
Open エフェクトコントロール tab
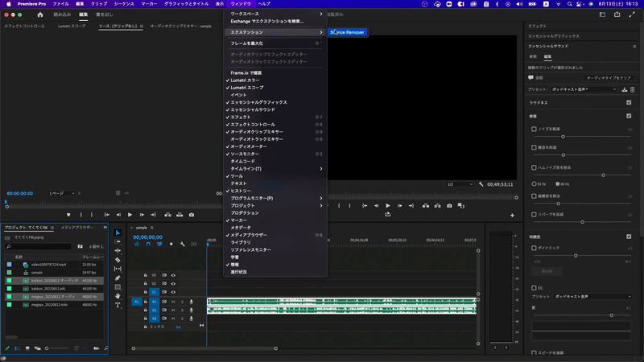[25, 26]
